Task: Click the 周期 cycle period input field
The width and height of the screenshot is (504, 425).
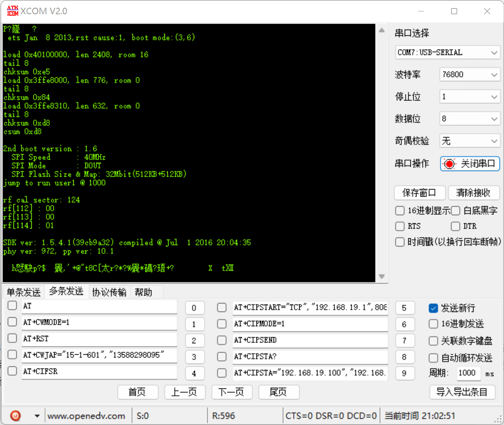Action: [468, 373]
